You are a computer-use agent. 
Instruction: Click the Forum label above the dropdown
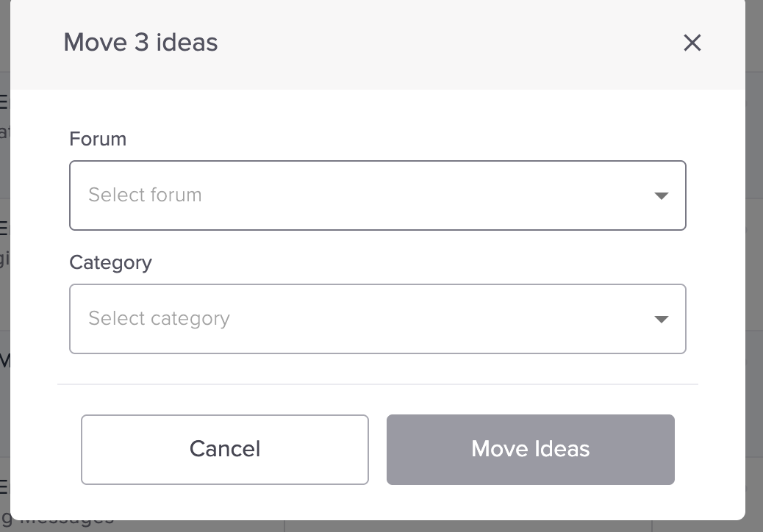click(x=97, y=139)
